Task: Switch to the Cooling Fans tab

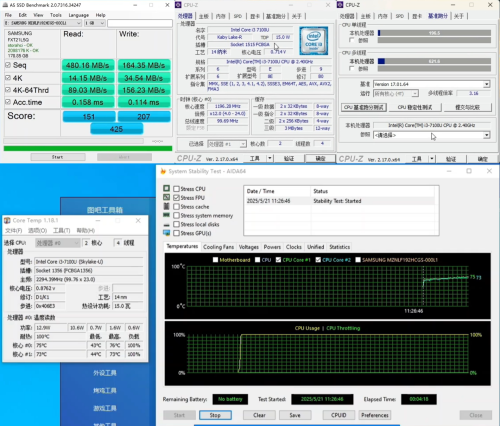Action: [218, 247]
